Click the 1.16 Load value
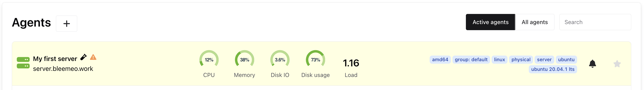The width and height of the screenshot is (644, 90). click(351, 63)
